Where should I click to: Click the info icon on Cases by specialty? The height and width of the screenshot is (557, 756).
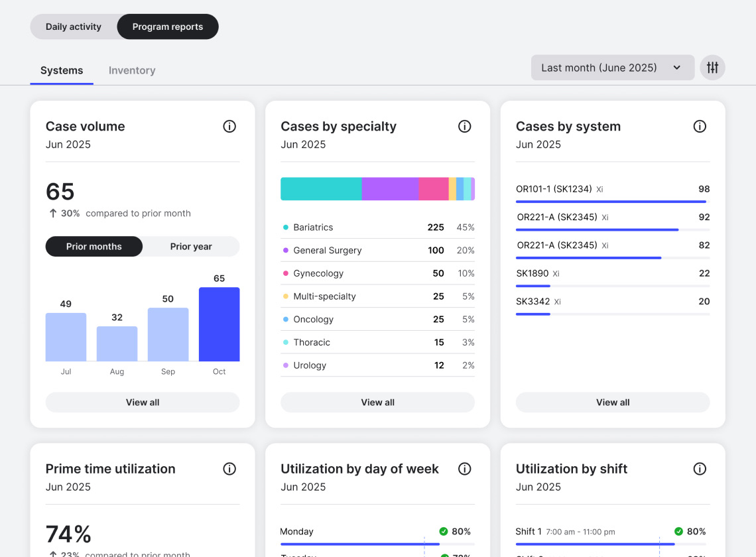464,126
